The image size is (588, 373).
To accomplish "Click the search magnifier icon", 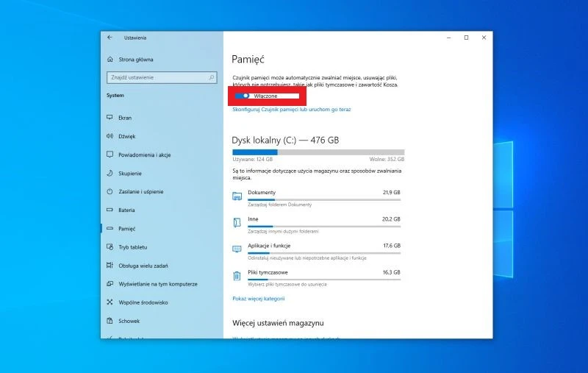I will click(212, 77).
